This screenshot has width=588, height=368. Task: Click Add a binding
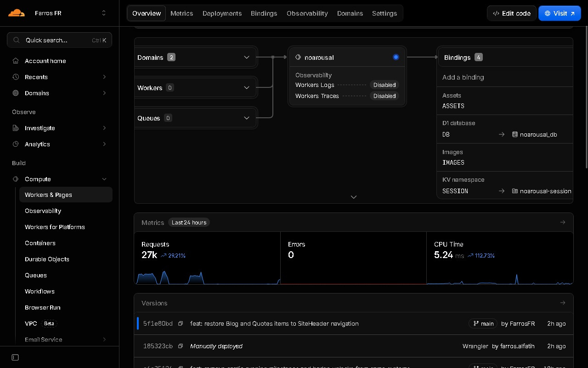tap(463, 77)
